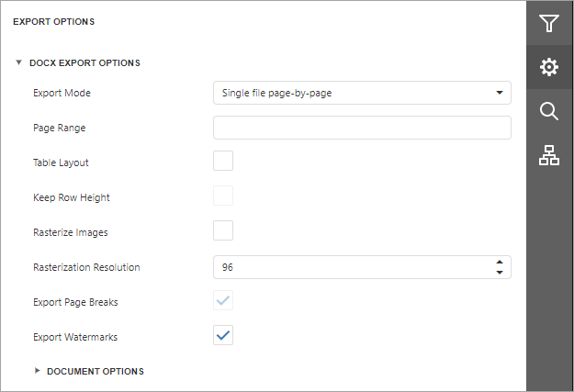Screen dimensions: 574x392
Task: Open the Preview Parameters filter panel
Action: pos(549,23)
